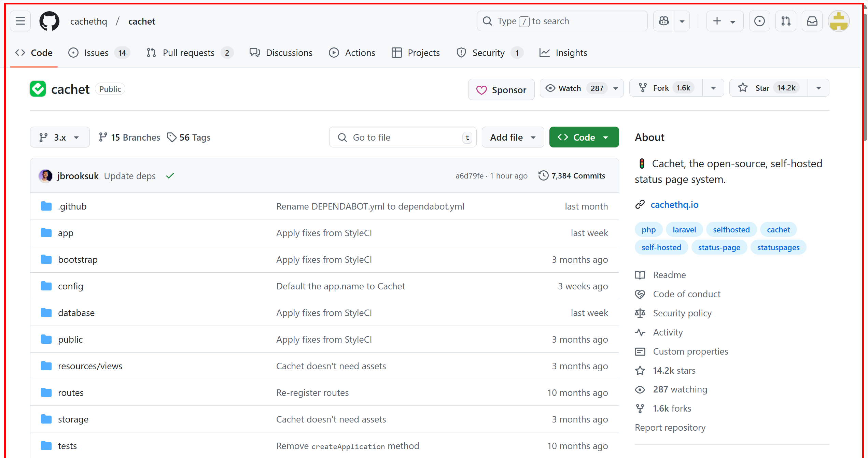868x458 pixels.
Task: Open the hamburger navigation menu
Action: click(20, 21)
